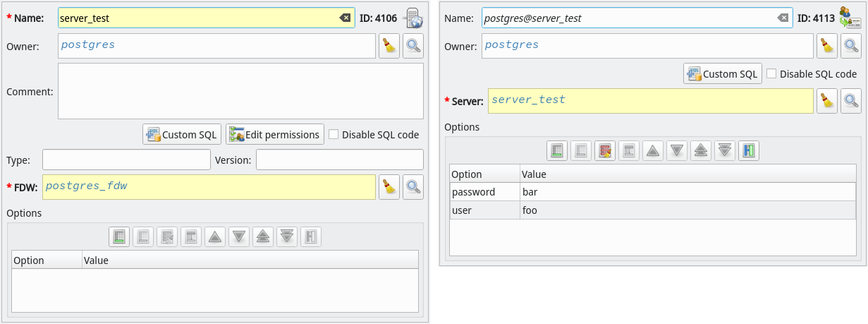The width and height of the screenshot is (868, 324).
Task: Open Custom SQL in server form
Action: tap(182, 134)
